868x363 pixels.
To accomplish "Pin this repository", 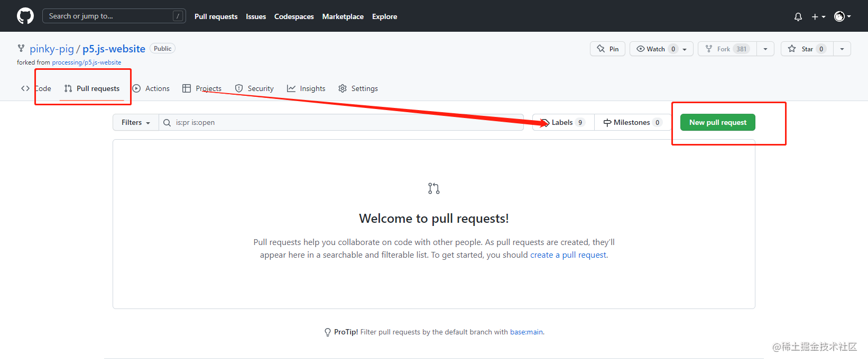I will pyautogui.click(x=608, y=49).
